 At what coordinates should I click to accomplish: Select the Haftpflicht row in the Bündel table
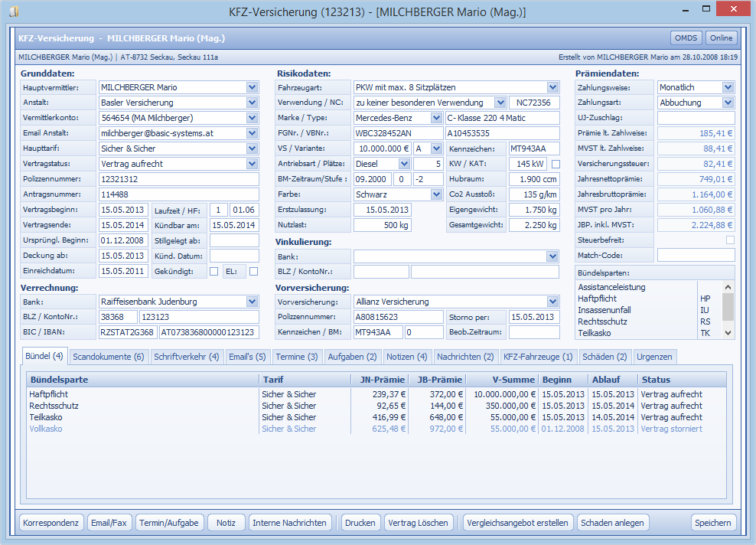pyautogui.click(x=376, y=394)
